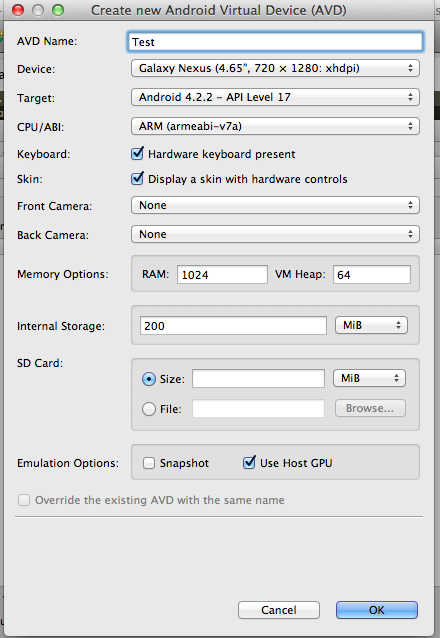This screenshot has width=440, height=638.
Task: Select the SD Card Size radio button
Action: (149, 379)
